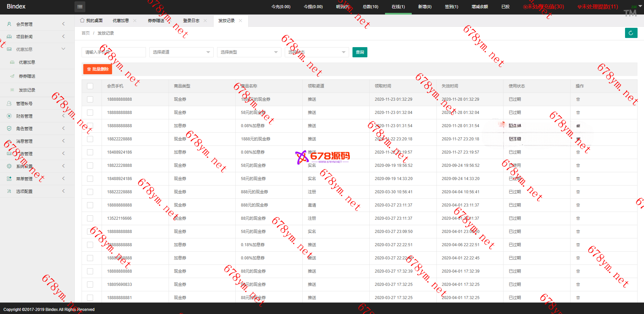This screenshot has height=314, width=644.
Task: Delete the first row using trash icon
Action: coord(578,99)
